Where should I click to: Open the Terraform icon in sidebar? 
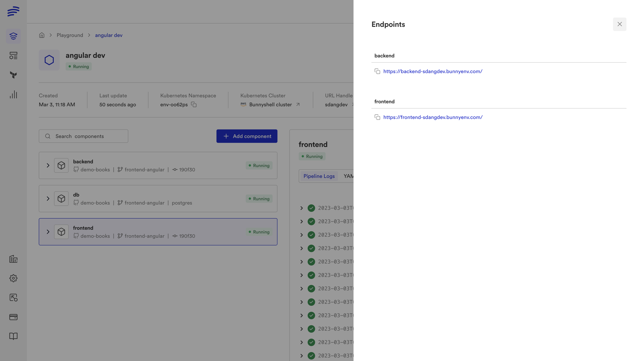[13, 75]
